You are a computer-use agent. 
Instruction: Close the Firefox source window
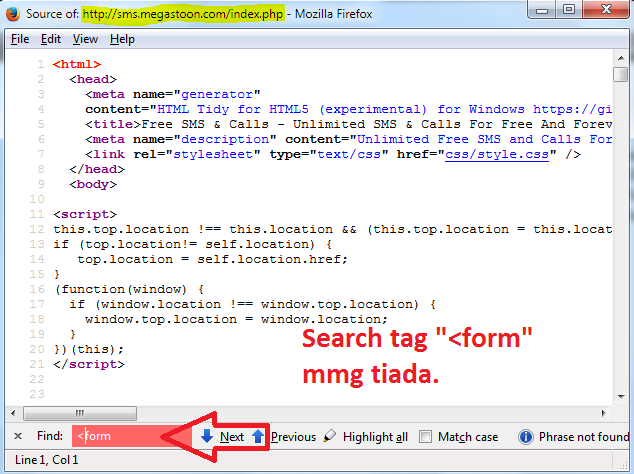pyautogui.click(x=606, y=9)
